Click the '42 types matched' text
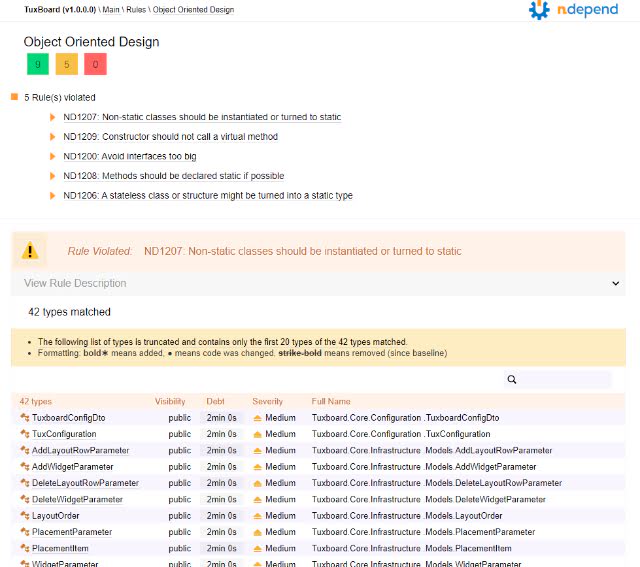 tap(69, 312)
